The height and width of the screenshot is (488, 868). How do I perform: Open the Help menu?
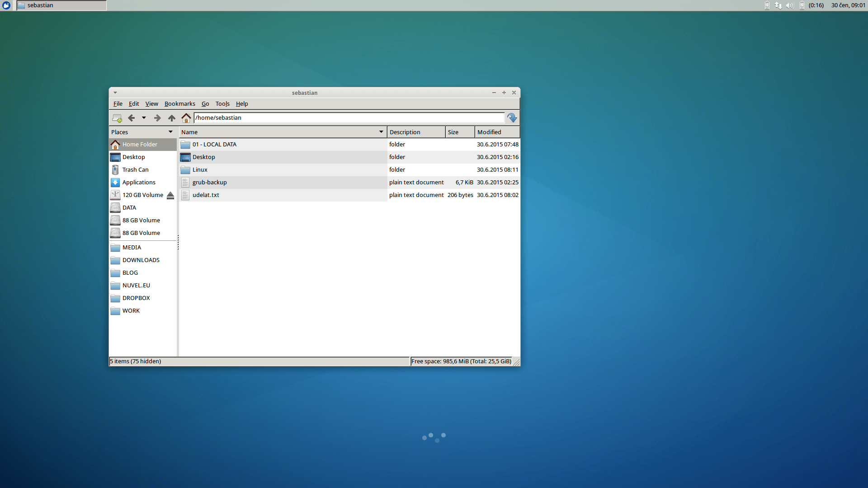242,104
